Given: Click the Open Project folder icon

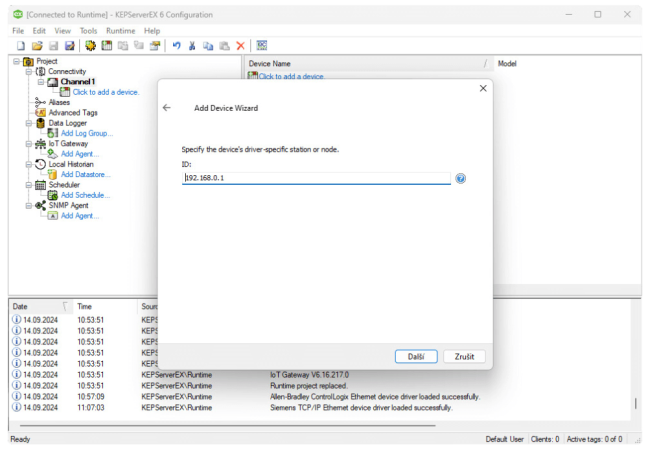Looking at the screenshot, I should (x=37, y=46).
